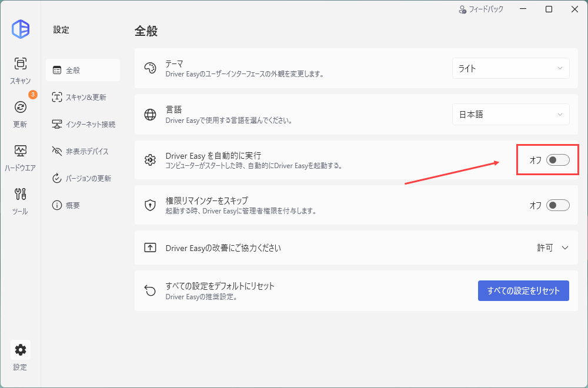This screenshot has height=388, width=588.
Task: Click the Driver Easy logo icon
Action: 21,29
